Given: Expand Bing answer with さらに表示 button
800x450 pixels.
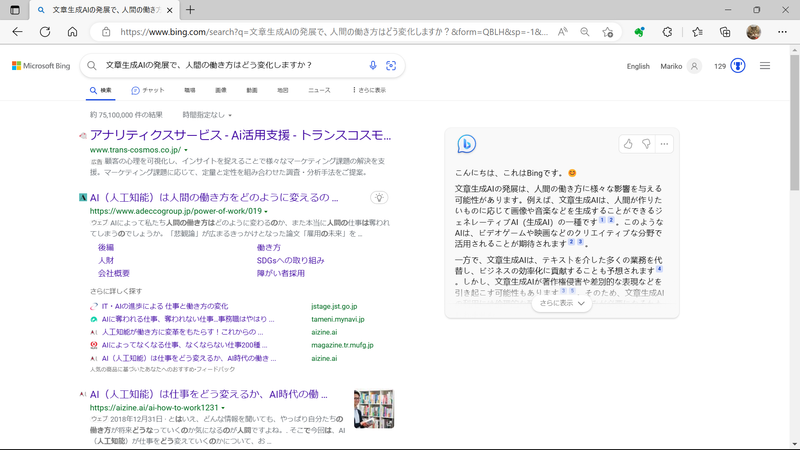Looking at the screenshot, I should click(x=562, y=303).
